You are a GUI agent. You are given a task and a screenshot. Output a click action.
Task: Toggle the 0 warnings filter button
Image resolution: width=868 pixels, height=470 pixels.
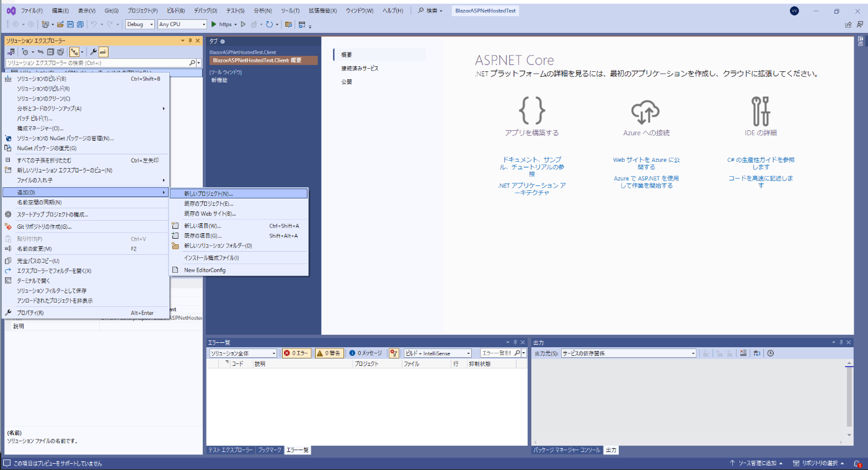[329, 353]
